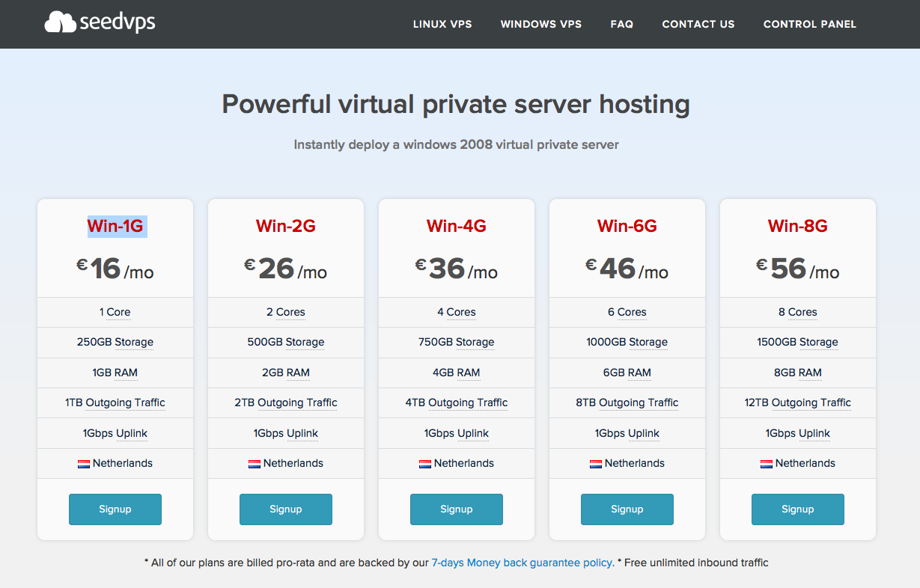
Task: Click the 750GB Storage text
Action: point(457,343)
